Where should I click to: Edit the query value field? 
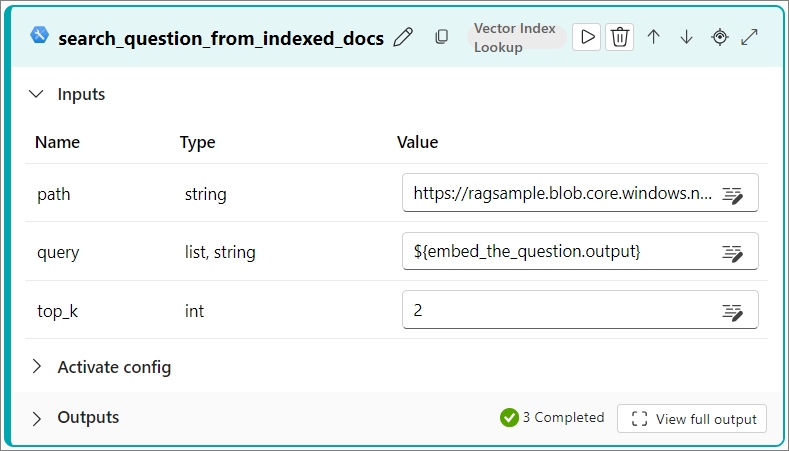pos(560,252)
